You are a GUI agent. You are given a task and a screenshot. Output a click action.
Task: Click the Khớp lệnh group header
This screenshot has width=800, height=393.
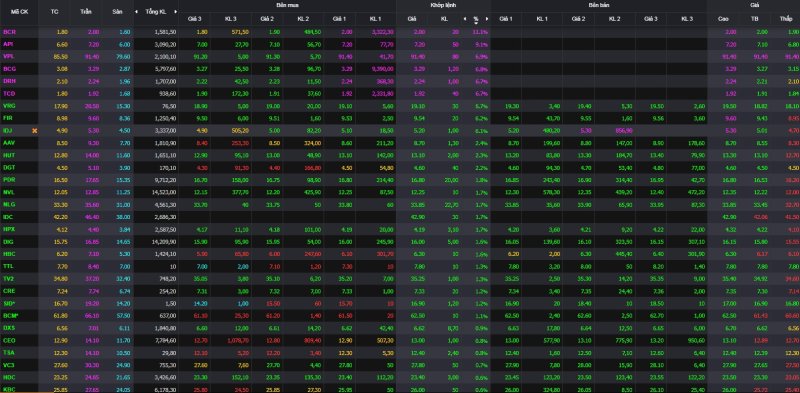coord(443,5)
